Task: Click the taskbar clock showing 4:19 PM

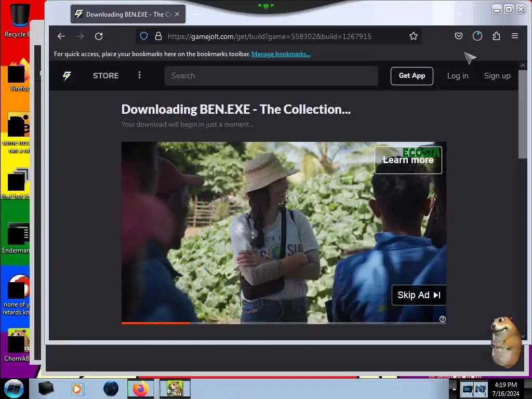Action: click(506, 389)
